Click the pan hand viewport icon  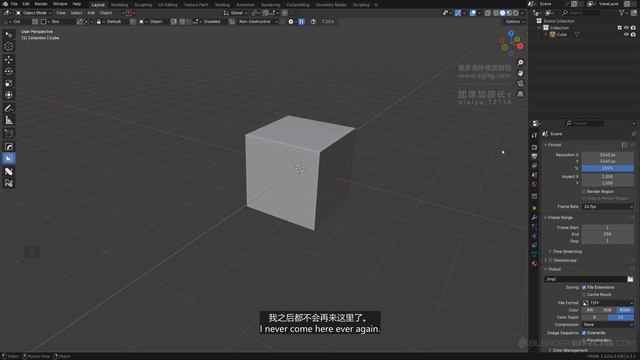520,73
